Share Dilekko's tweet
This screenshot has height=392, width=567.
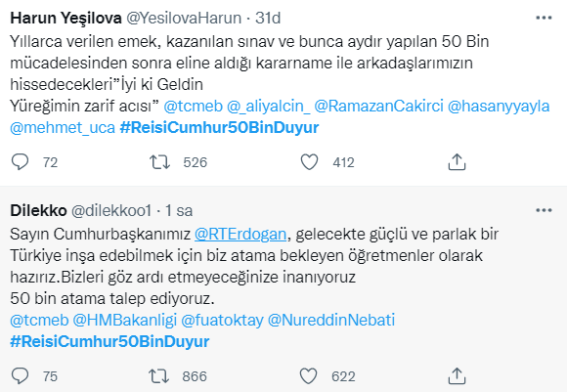[457, 375]
